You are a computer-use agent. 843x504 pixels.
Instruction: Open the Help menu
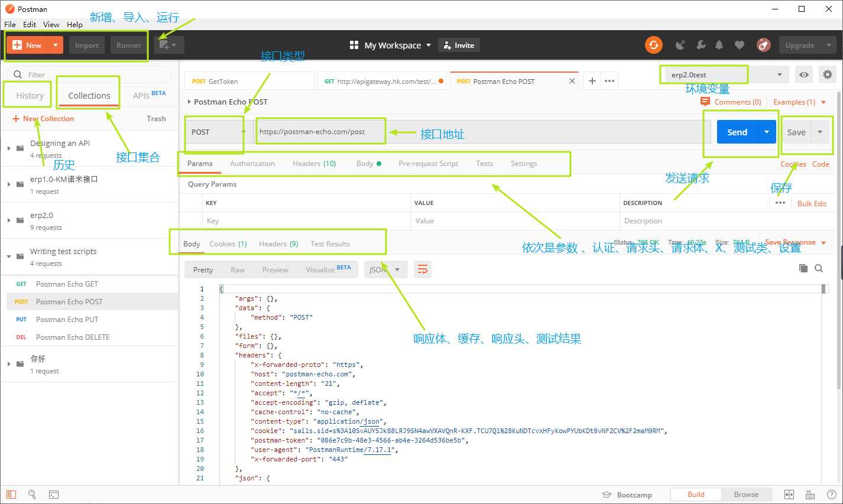74,24
